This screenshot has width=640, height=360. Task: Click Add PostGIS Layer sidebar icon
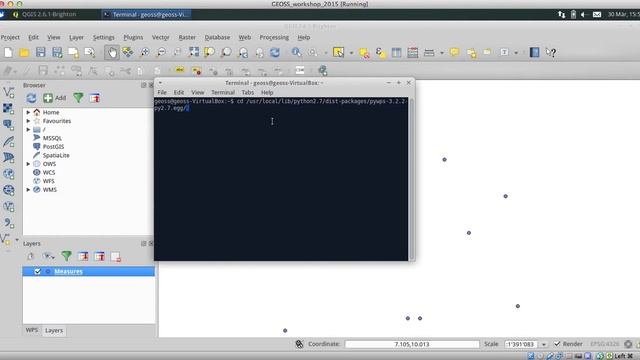pos(8,124)
